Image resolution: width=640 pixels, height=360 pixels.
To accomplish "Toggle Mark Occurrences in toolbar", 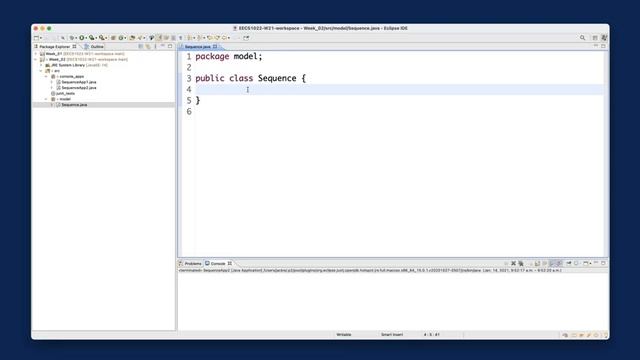I will [x=159, y=38].
